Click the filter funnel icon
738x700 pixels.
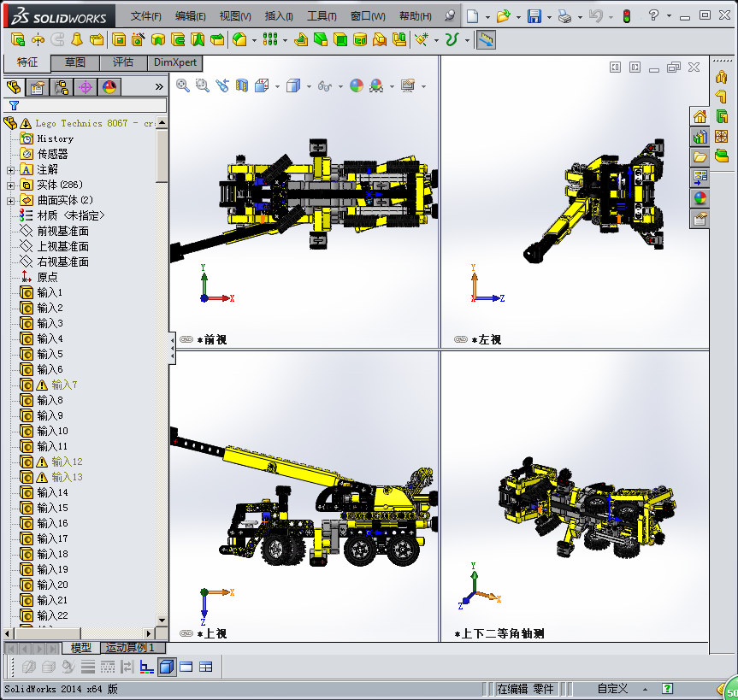(x=15, y=105)
